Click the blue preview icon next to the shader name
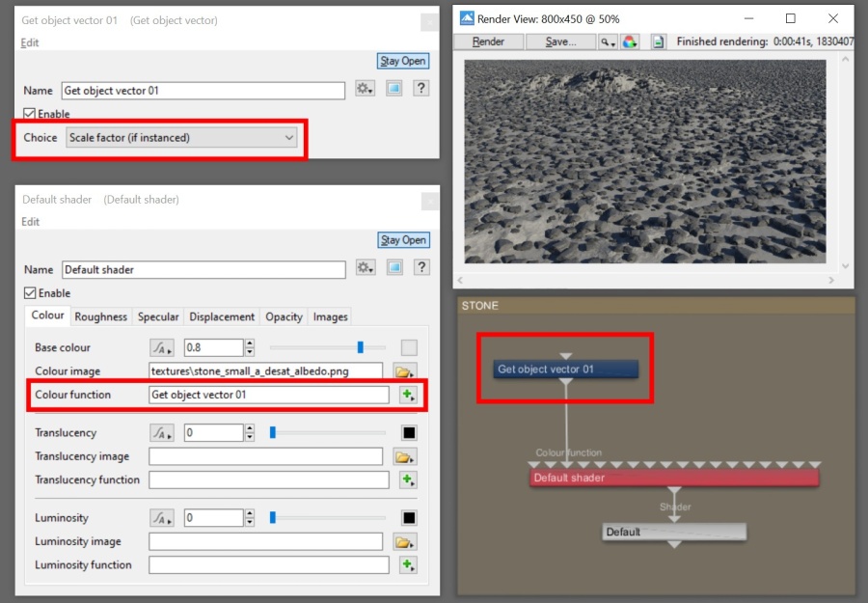Screen dimensions: 868x603 coord(395,269)
